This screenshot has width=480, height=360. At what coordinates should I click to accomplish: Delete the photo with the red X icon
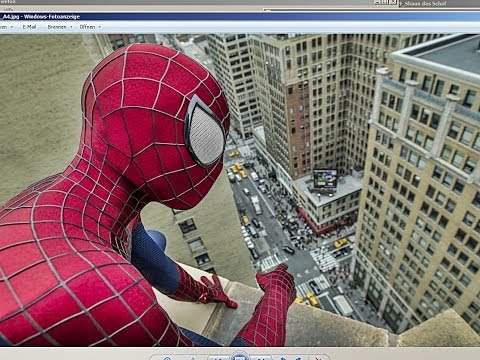318,359
